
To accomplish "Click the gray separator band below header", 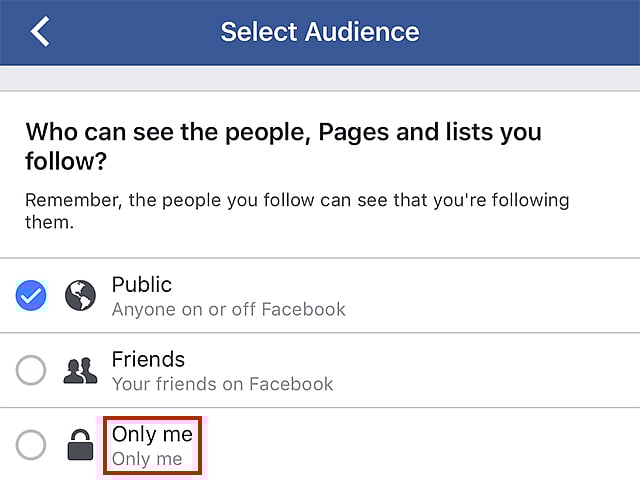I will coord(320,78).
